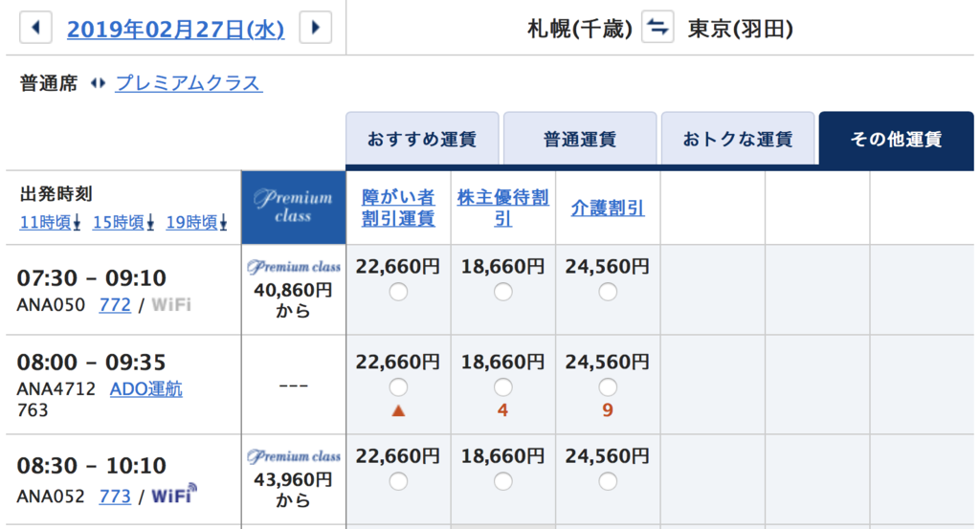The width and height of the screenshot is (980, 529).
Task: Select 22,660円 fare for ANA050
Action: 398,292
